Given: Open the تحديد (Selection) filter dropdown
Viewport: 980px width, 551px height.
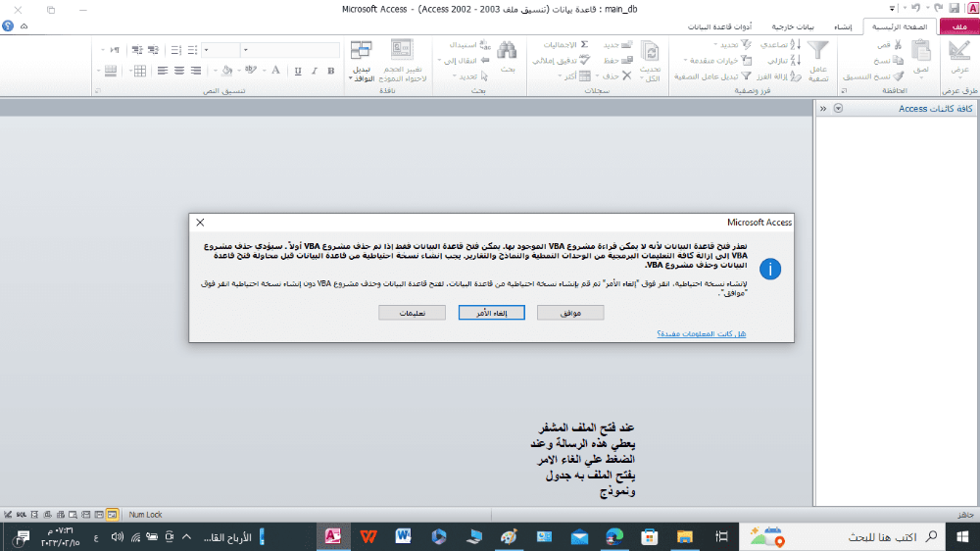Looking at the screenshot, I should pyautogui.click(x=732, y=45).
